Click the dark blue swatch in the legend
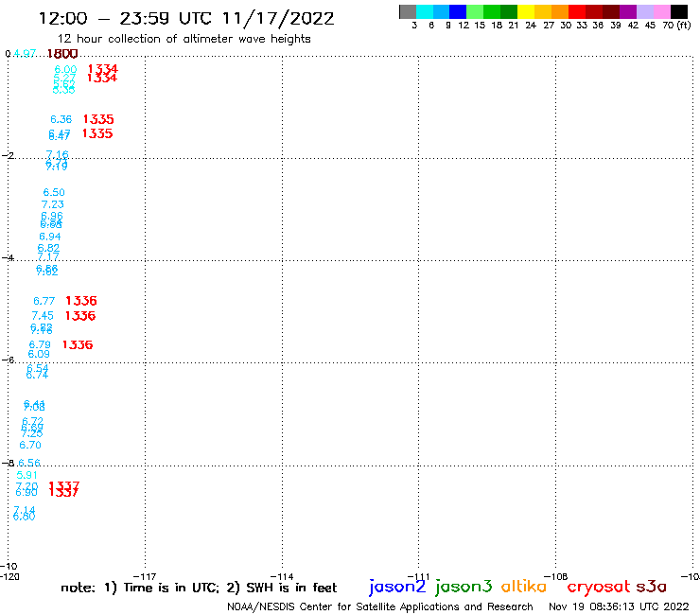700x615 pixels. (x=458, y=11)
